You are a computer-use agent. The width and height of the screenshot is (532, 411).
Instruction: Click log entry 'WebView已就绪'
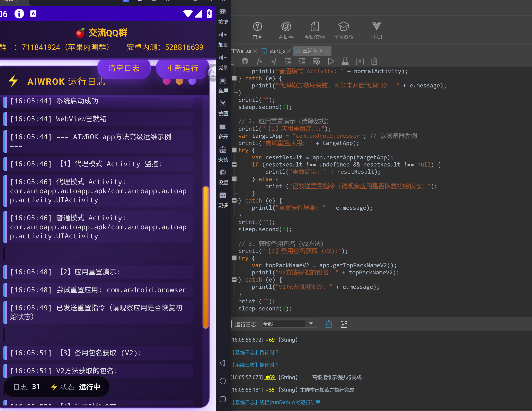point(98,119)
